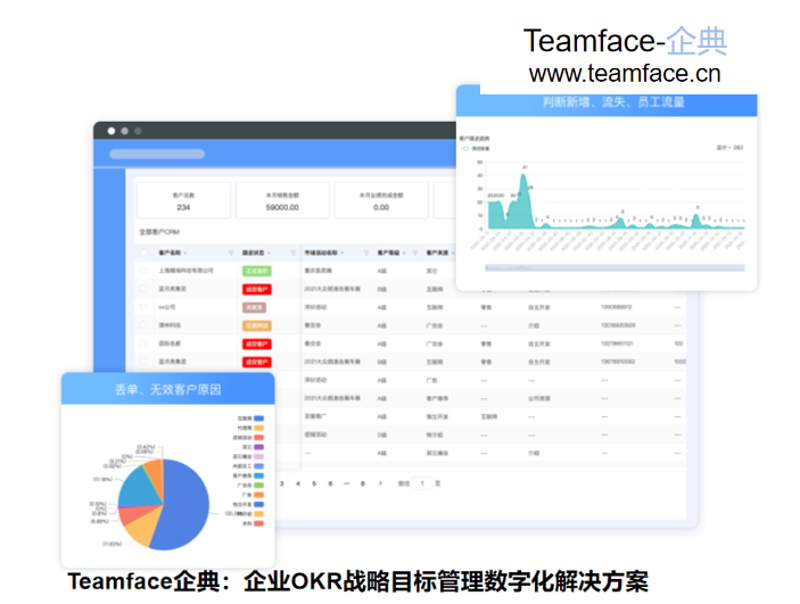800x604 pixels.
Task: Open the stats card showing 0.00
Action: coord(381,200)
